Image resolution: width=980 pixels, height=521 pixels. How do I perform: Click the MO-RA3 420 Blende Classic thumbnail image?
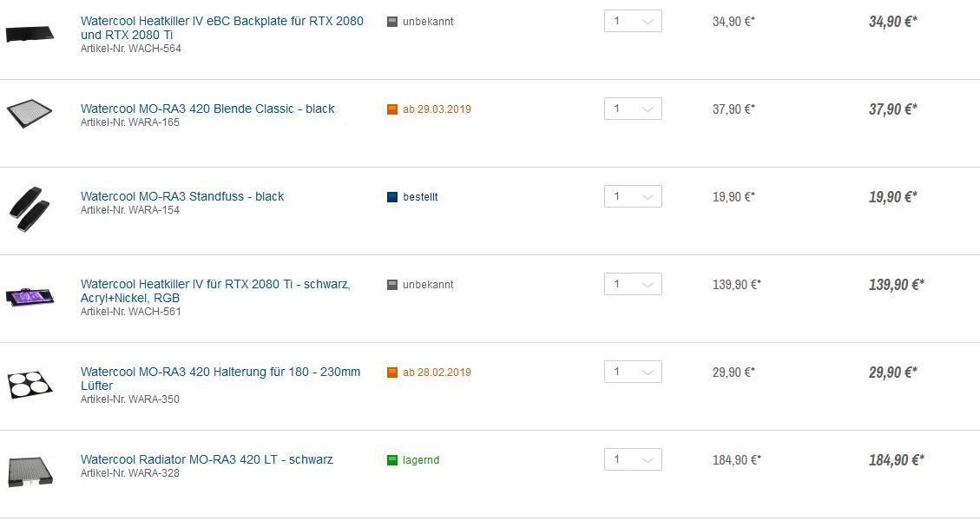(30, 114)
